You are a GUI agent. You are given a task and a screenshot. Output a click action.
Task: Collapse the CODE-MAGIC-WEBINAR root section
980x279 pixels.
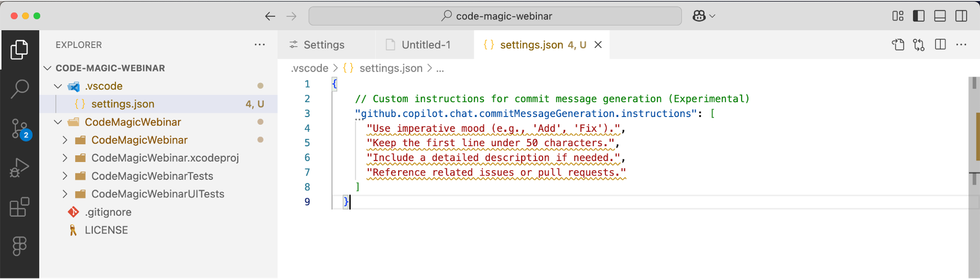[48, 68]
